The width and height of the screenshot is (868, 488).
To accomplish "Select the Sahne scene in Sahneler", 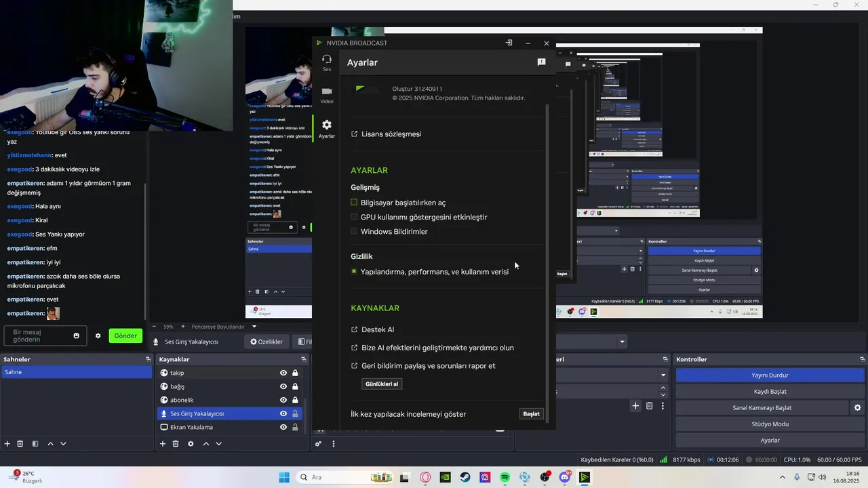I will click(77, 372).
